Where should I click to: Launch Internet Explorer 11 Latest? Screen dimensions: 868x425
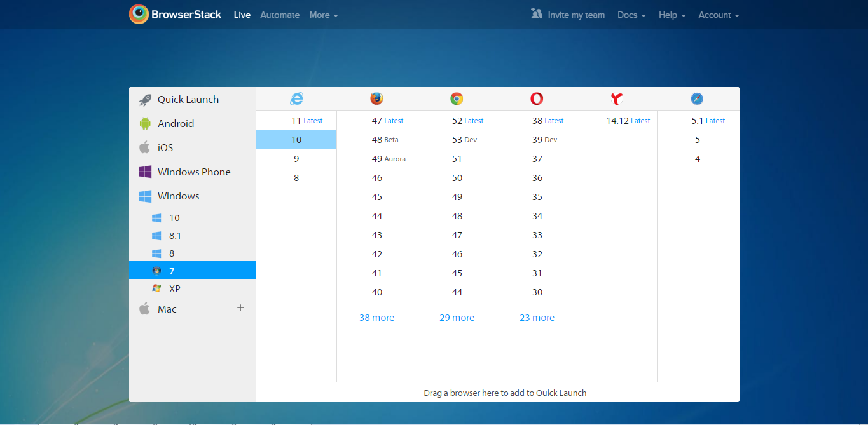pos(296,121)
